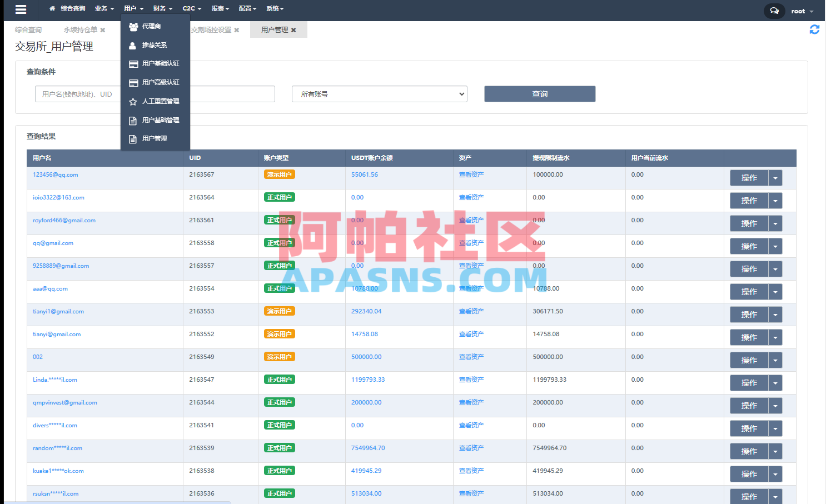Select 代理商 agent icon in user menu
The height and width of the screenshot is (504, 826).
click(x=133, y=26)
